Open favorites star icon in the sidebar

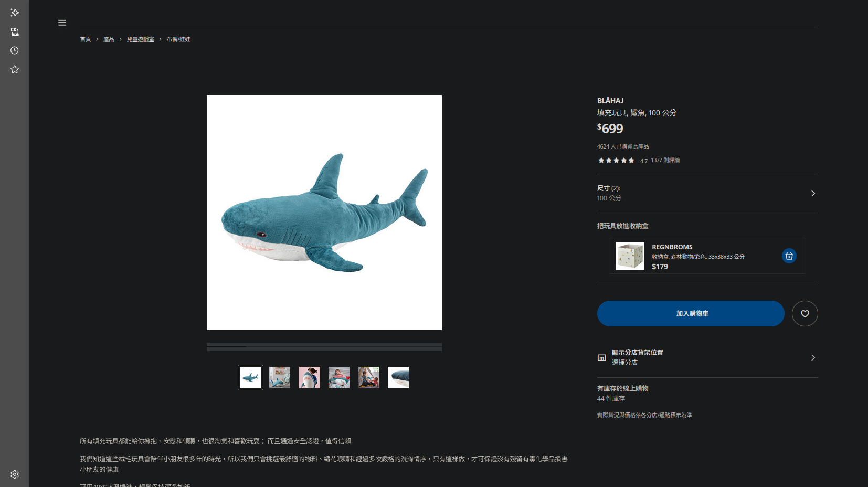[x=15, y=69]
